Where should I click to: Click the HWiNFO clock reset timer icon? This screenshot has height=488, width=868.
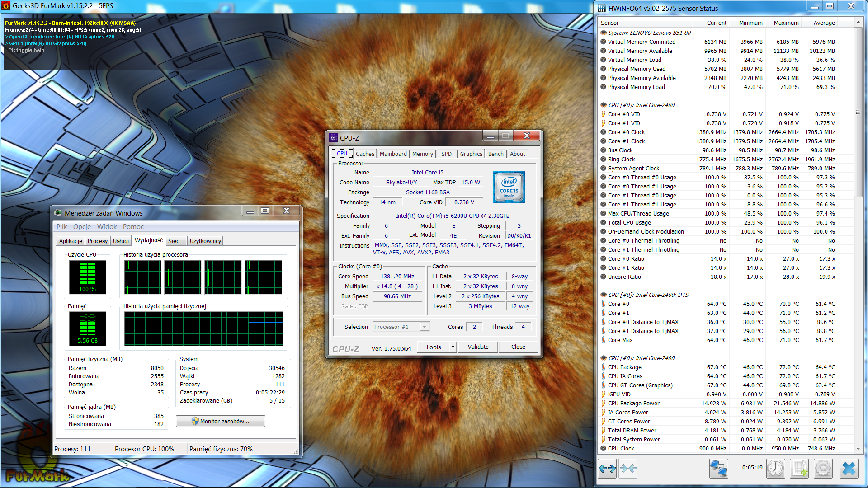click(776, 469)
